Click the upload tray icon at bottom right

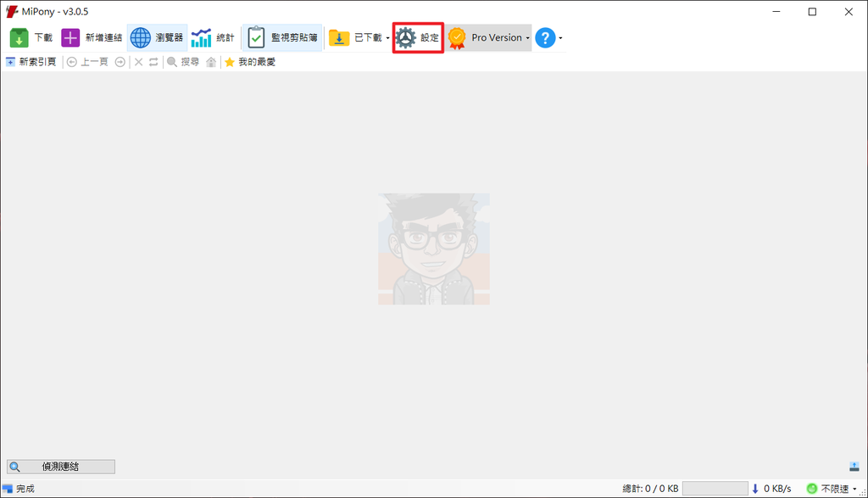click(854, 467)
